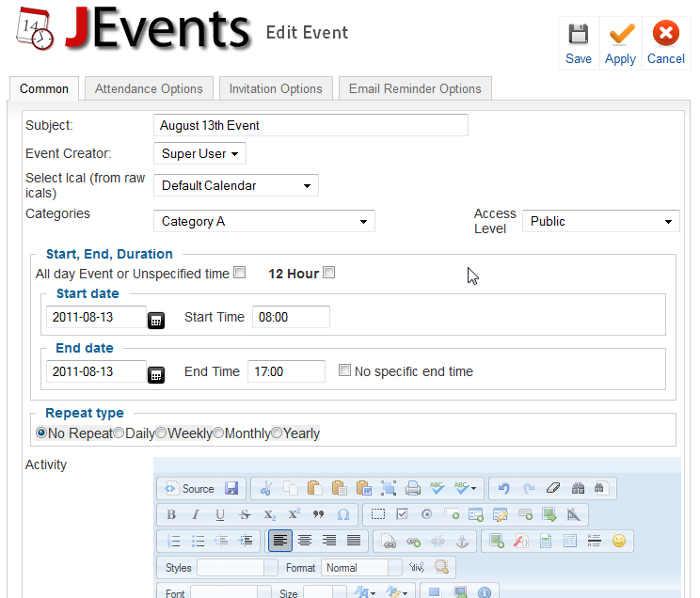Open the Start date calendar picker
Image resolution: width=700 pixels, height=598 pixels.
point(156,321)
